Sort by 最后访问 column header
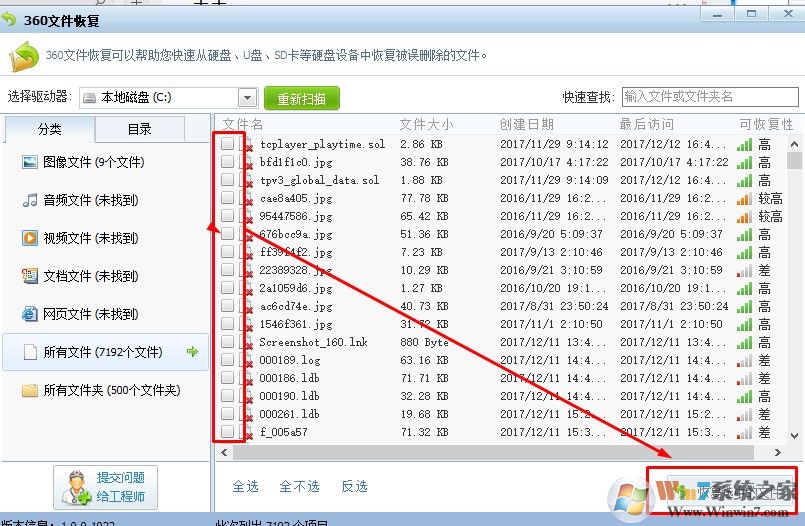Viewport: 805px width, 526px height. coord(646,124)
